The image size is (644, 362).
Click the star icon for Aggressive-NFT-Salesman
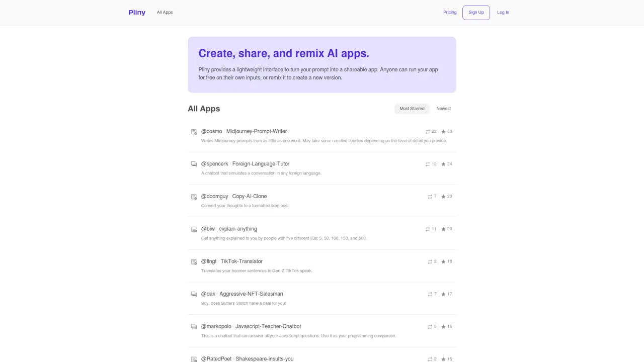[443, 294]
